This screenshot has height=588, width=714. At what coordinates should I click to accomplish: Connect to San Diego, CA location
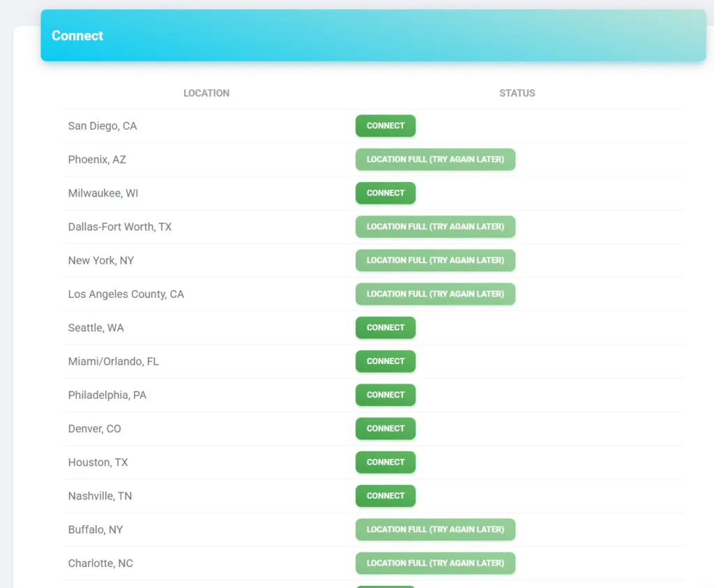pos(385,126)
